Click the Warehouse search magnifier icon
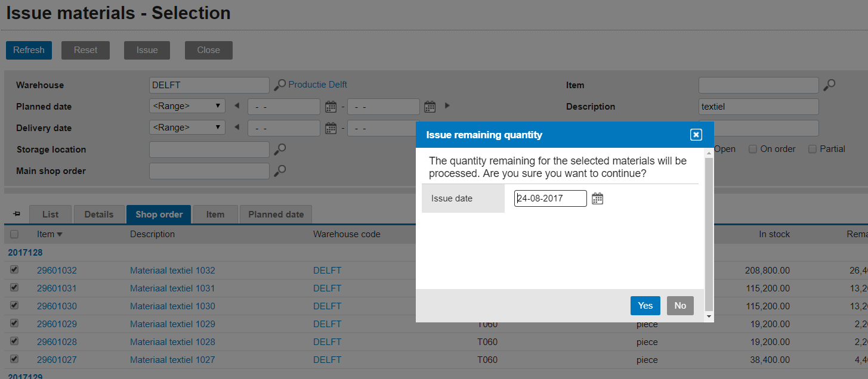This screenshot has width=868, height=379. tap(280, 85)
